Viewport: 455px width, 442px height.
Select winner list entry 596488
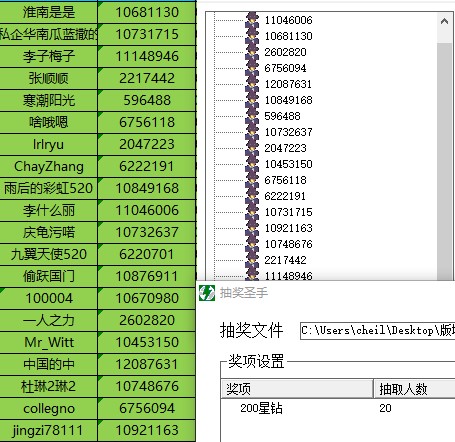(282, 116)
